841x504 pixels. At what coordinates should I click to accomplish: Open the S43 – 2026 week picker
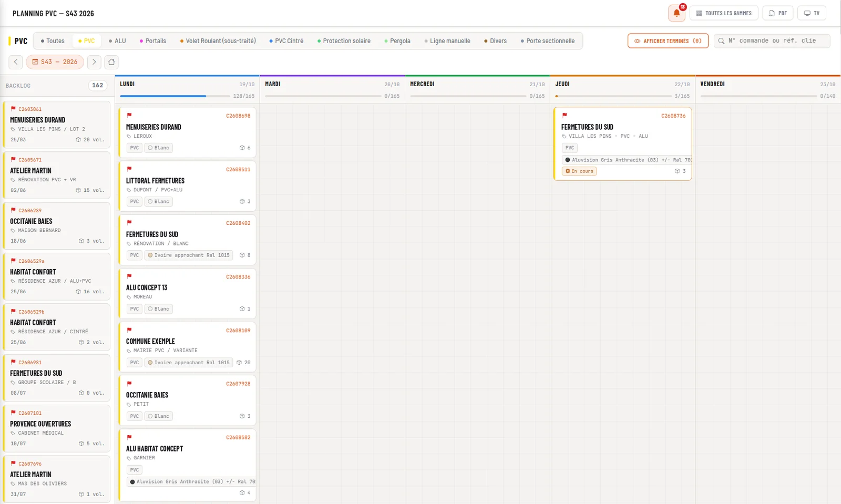(x=55, y=62)
